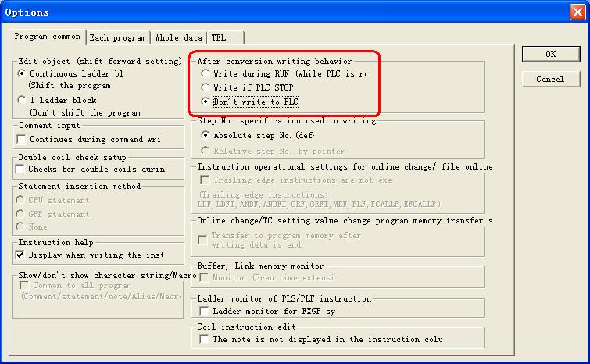Choose Write if PLC STOP option
The height and width of the screenshot is (364, 590).
point(206,87)
